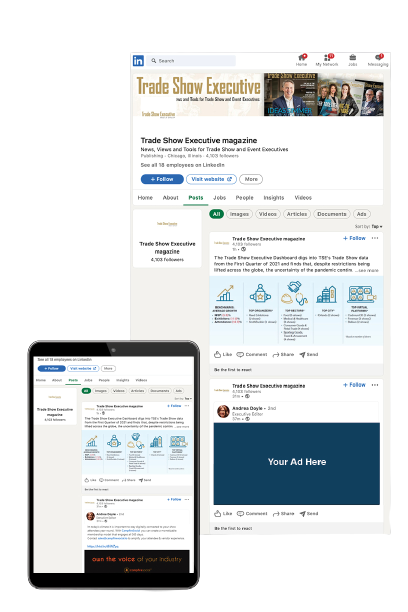
Task: Select the Images filter chip on the tablet
Action: (x=100, y=391)
